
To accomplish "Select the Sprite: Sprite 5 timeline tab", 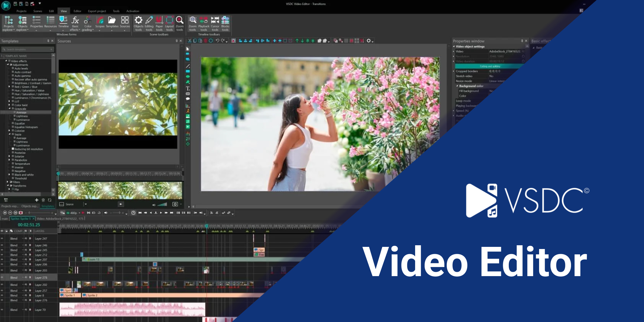I will point(21,219).
